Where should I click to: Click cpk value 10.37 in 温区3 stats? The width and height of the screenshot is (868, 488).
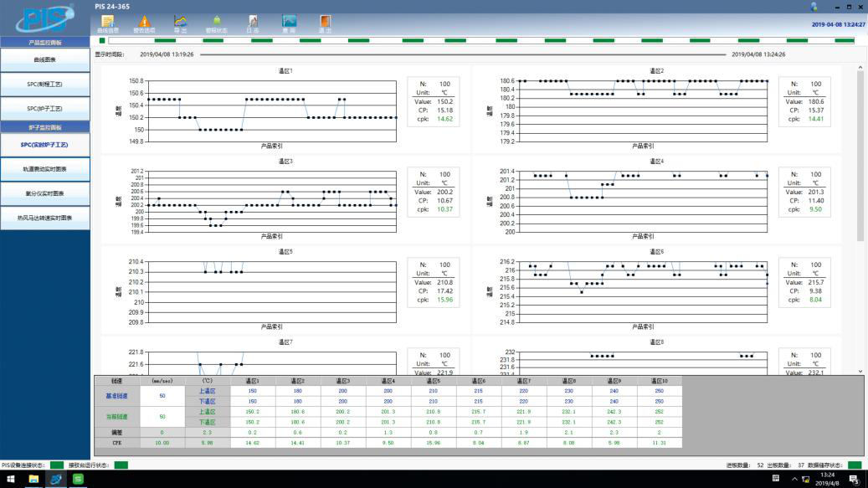point(444,209)
